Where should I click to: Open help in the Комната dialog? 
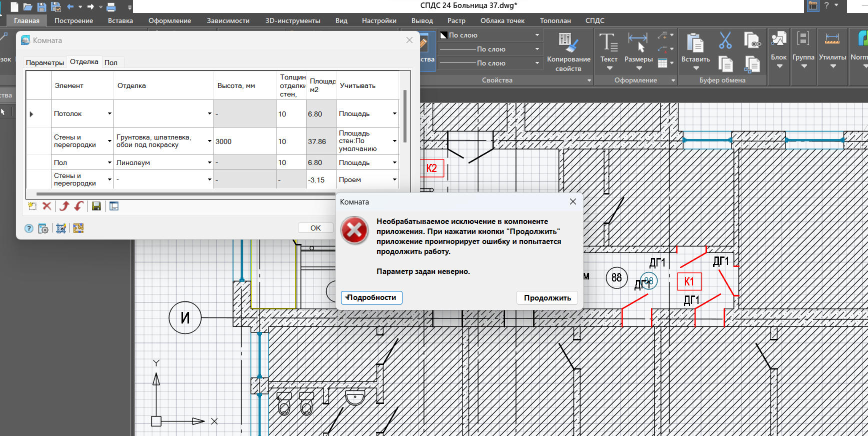[29, 228]
